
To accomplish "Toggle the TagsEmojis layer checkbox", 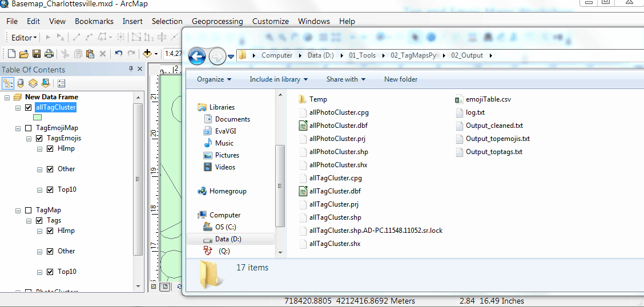I will click(39, 138).
